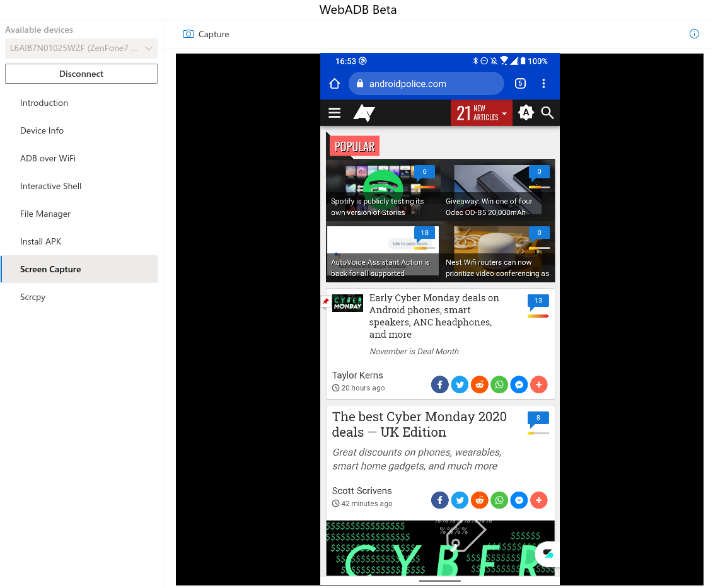Click the Disconnect button
The image size is (713, 588).
[81, 73]
